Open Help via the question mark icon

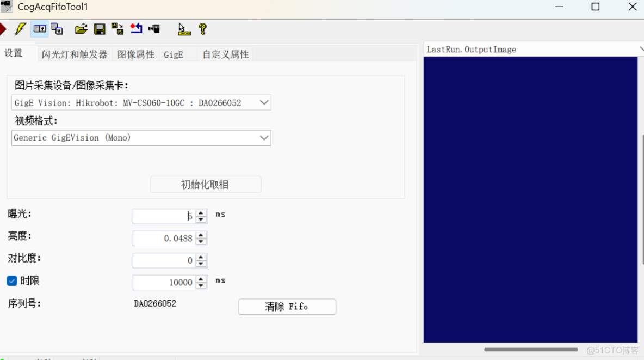[202, 28]
